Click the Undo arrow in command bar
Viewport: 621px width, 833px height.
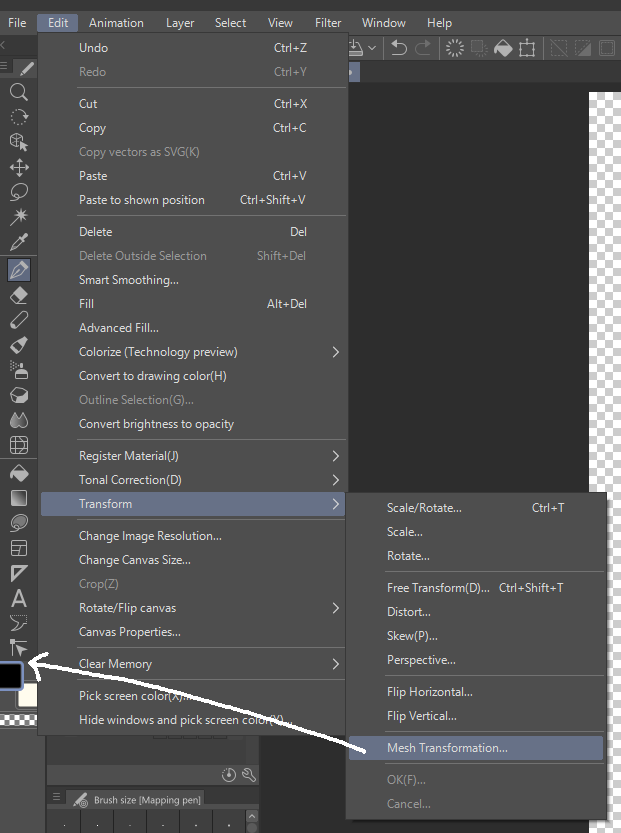point(398,48)
